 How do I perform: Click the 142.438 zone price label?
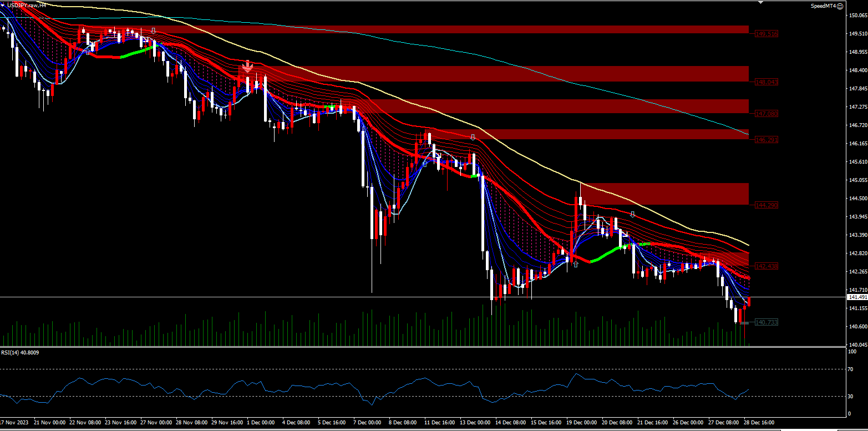coord(767,266)
